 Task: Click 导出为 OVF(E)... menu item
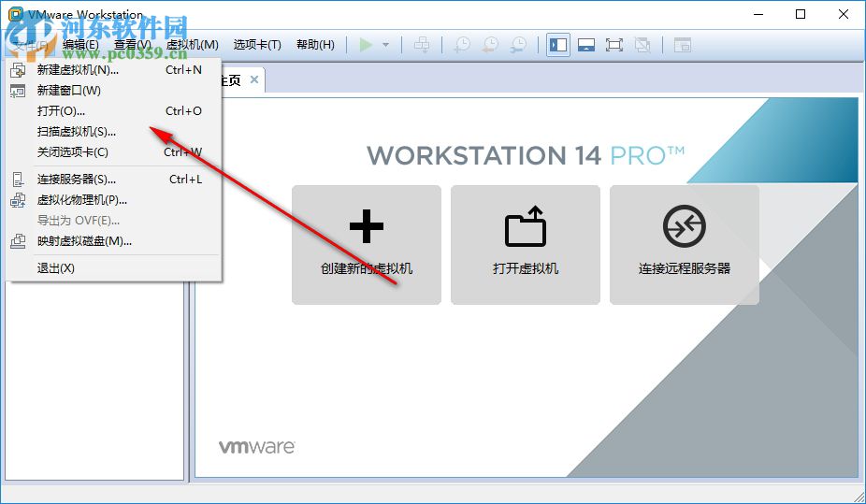pos(113,221)
